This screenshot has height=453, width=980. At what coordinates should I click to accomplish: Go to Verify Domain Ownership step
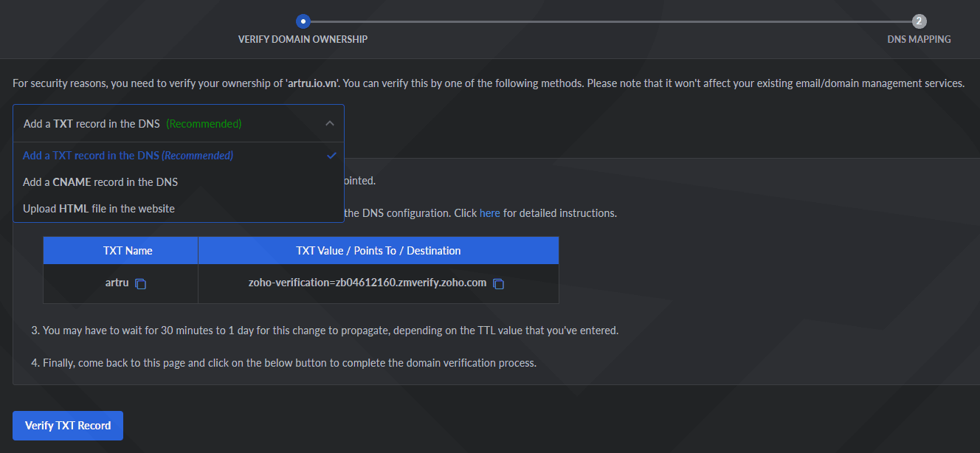click(303, 21)
